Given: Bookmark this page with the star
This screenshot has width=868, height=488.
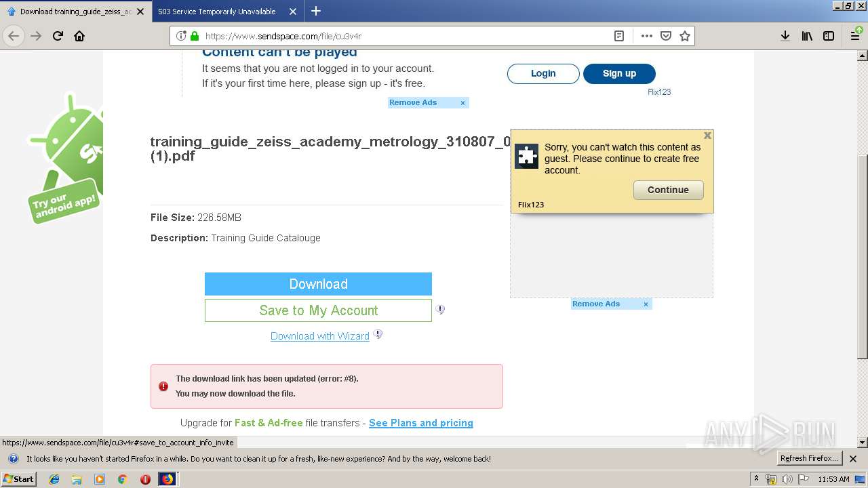Looking at the screenshot, I should 685,36.
